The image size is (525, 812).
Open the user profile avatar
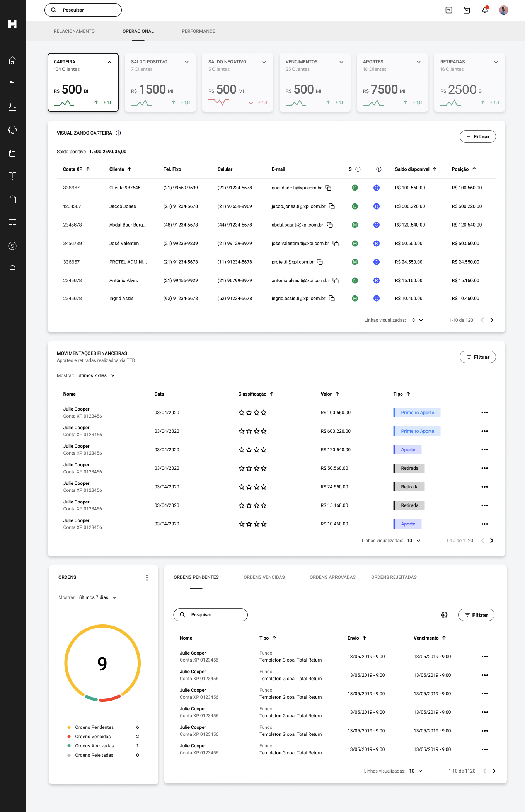pos(504,10)
